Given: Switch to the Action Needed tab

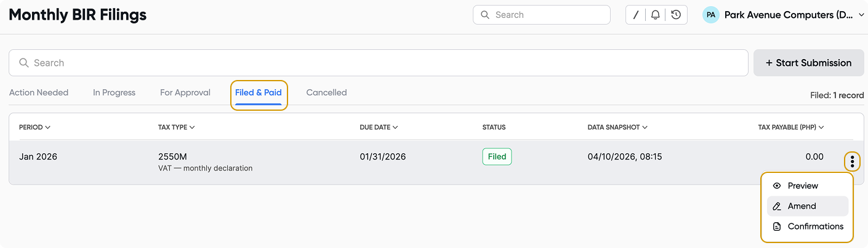Looking at the screenshot, I should coord(39,92).
